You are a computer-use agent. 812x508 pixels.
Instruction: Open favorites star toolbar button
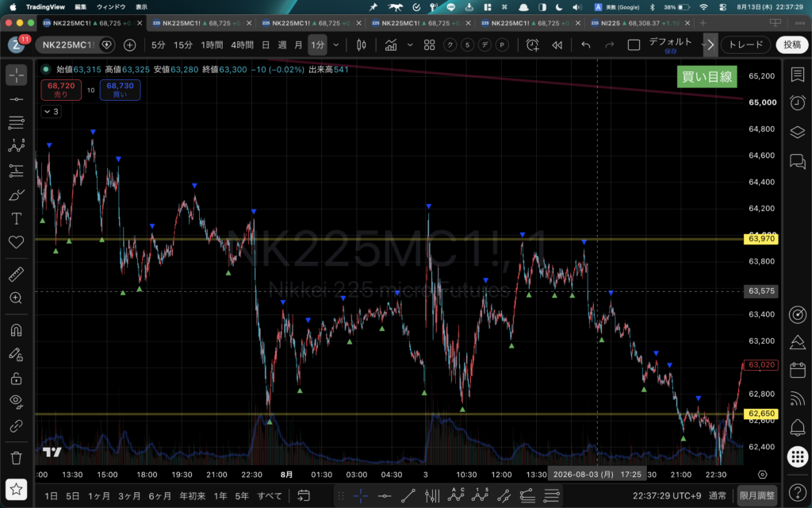coord(16,489)
